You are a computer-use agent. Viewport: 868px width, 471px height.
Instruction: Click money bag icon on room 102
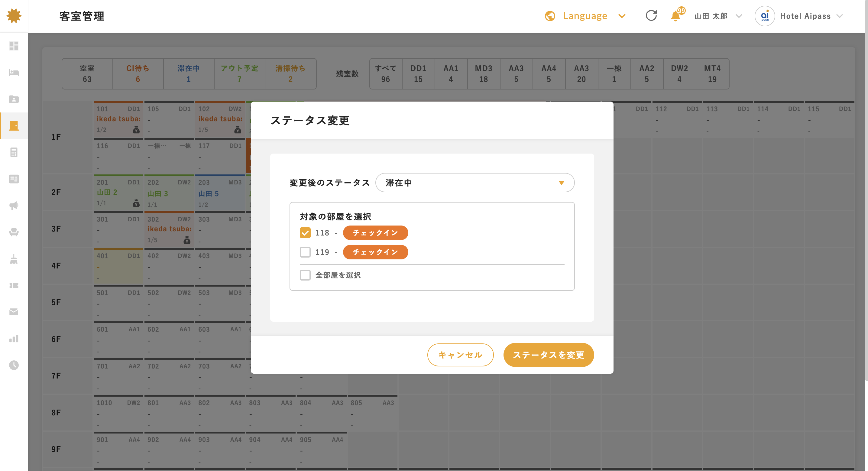pyautogui.click(x=238, y=129)
